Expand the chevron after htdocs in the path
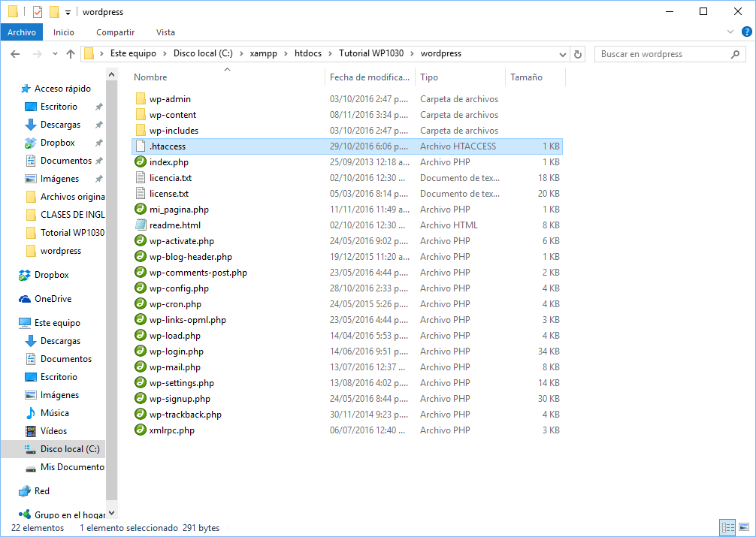The width and height of the screenshot is (756, 537). 330,53
